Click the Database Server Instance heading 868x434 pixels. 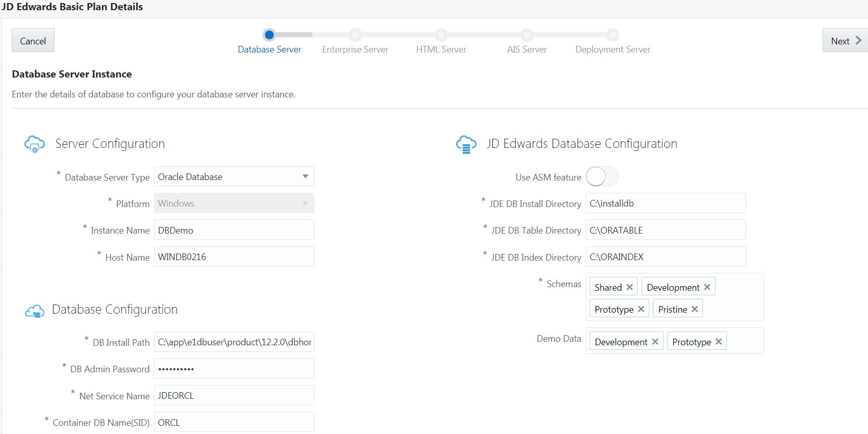click(x=72, y=74)
